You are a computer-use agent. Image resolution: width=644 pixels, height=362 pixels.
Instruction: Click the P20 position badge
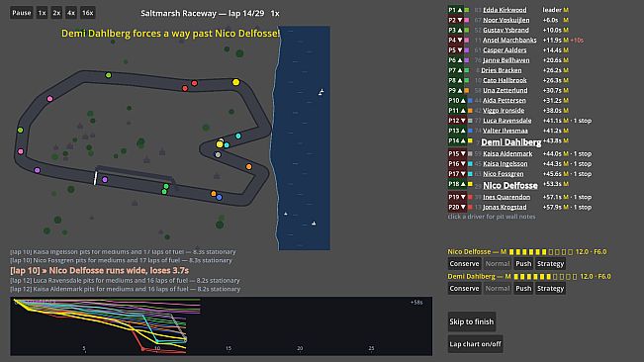point(457,207)
